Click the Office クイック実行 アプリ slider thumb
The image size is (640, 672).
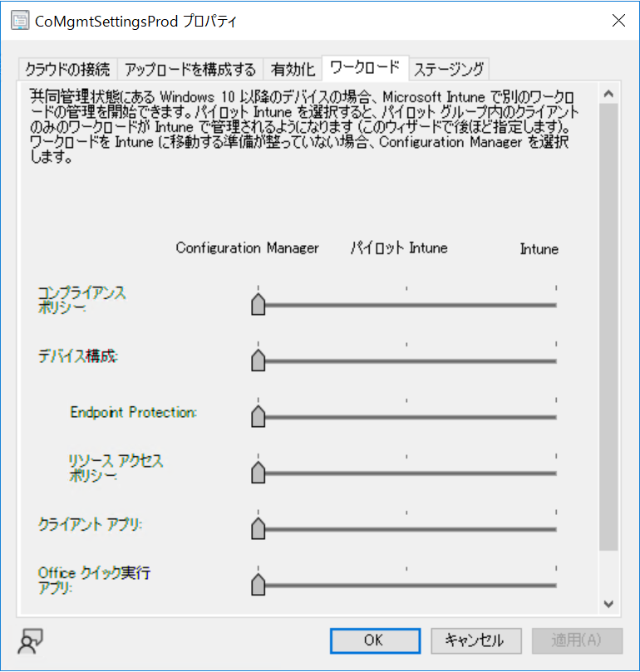click(258, 584)
